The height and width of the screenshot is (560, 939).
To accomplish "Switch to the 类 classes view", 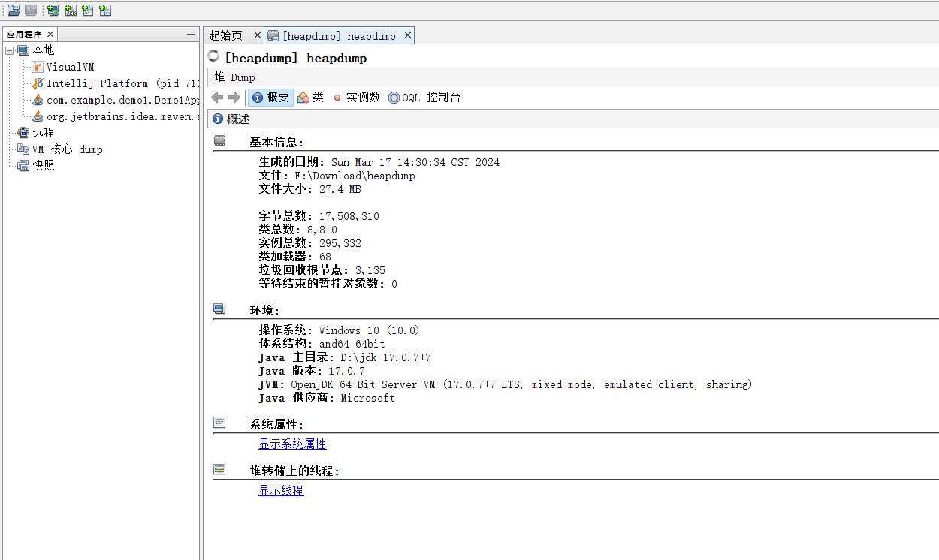I will (310, 98).
